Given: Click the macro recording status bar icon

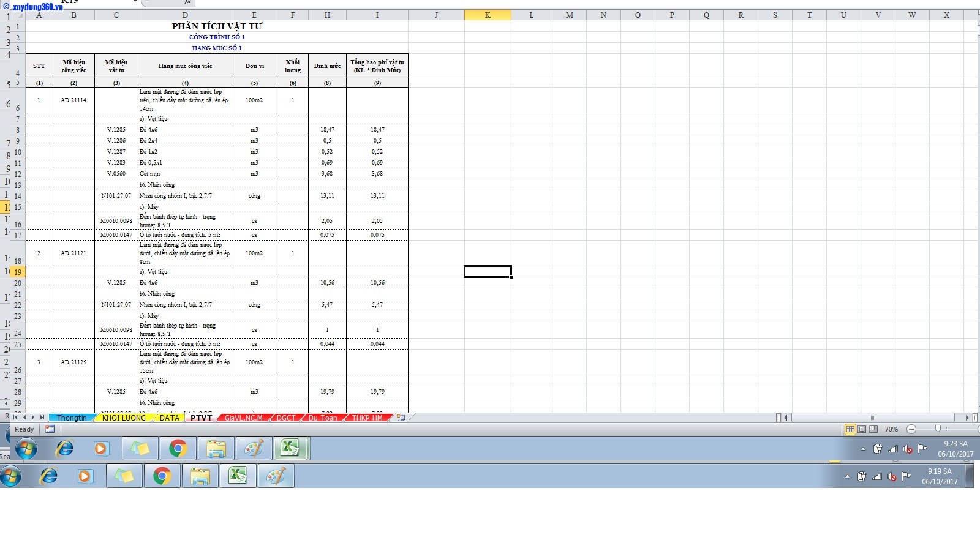Looking at the screenshot, I should pos(50,429).
